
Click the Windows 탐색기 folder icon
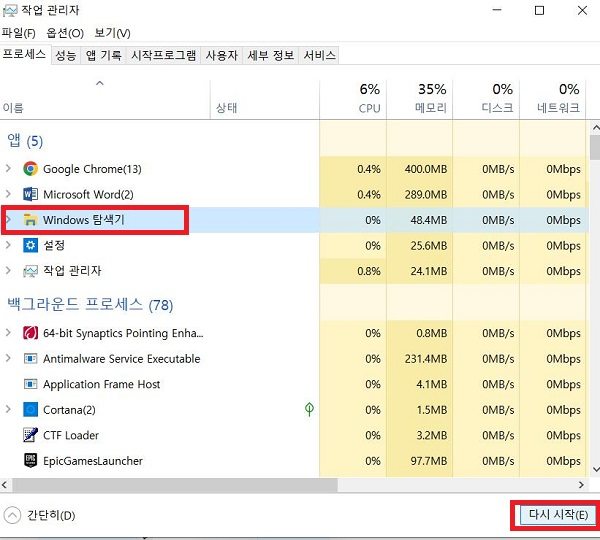click(30, 220)
